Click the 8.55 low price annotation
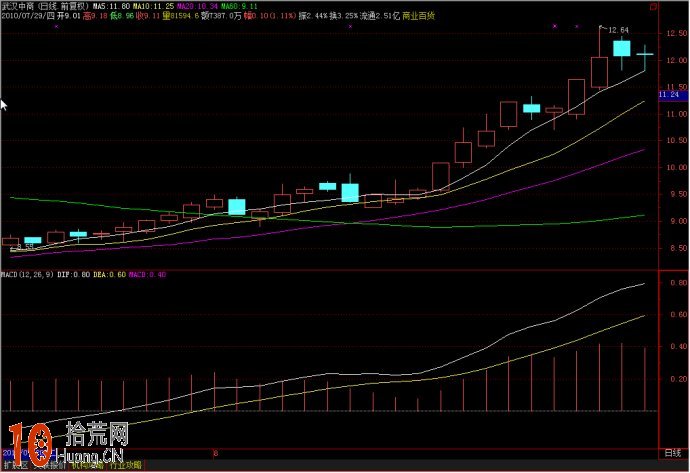The width and height of the screenshot is (690, 473). click(x=23, y=246)
